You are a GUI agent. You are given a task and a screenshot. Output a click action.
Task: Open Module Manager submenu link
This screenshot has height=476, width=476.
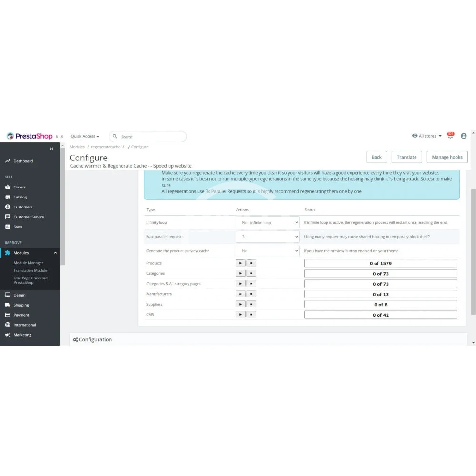(x=28, y=263)
